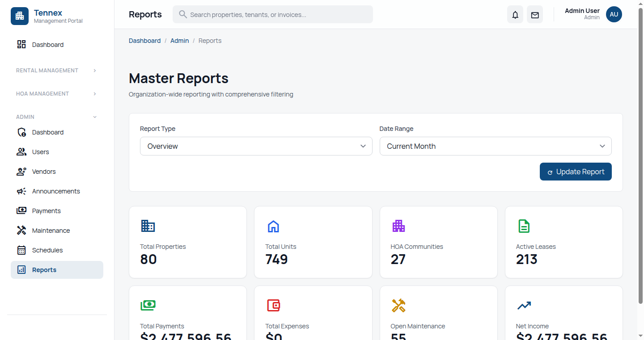Viewport: 644px width, 340px height.
Task: Click the AU admin avatar circle
Action: pyautogui.click(x=614, y=14)
